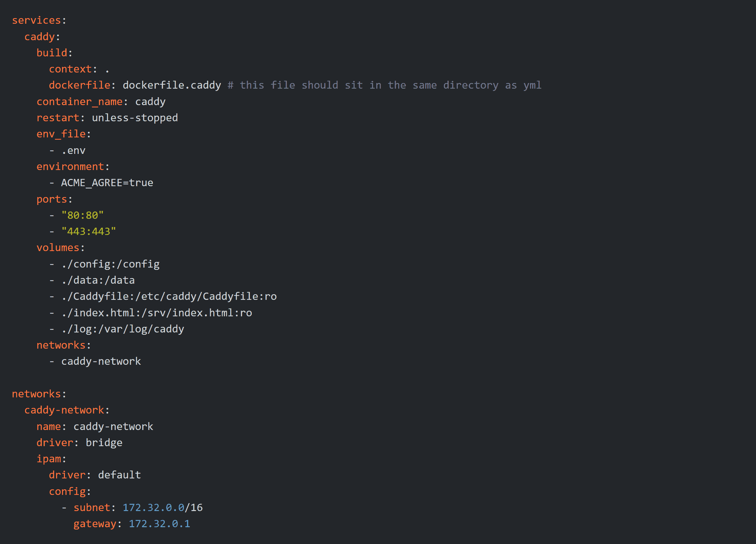The width and height of the screenshot is (756, 544).
Task: Select the 'build' key
Action: tap(52, 53)
